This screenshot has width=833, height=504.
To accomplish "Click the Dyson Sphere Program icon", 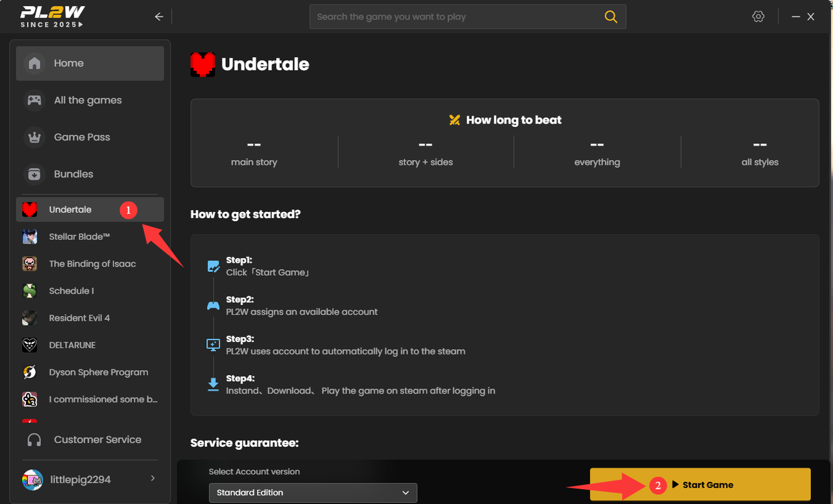I will [x=29, y=372].
